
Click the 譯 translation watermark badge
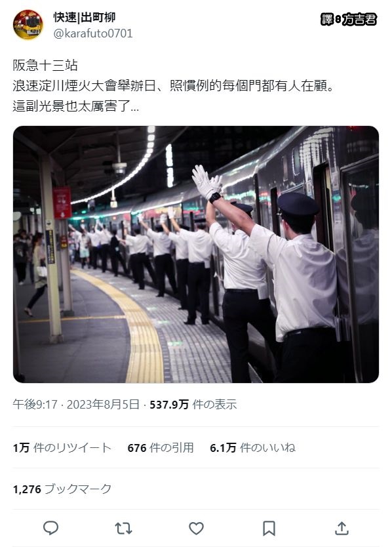click(327, 19)
